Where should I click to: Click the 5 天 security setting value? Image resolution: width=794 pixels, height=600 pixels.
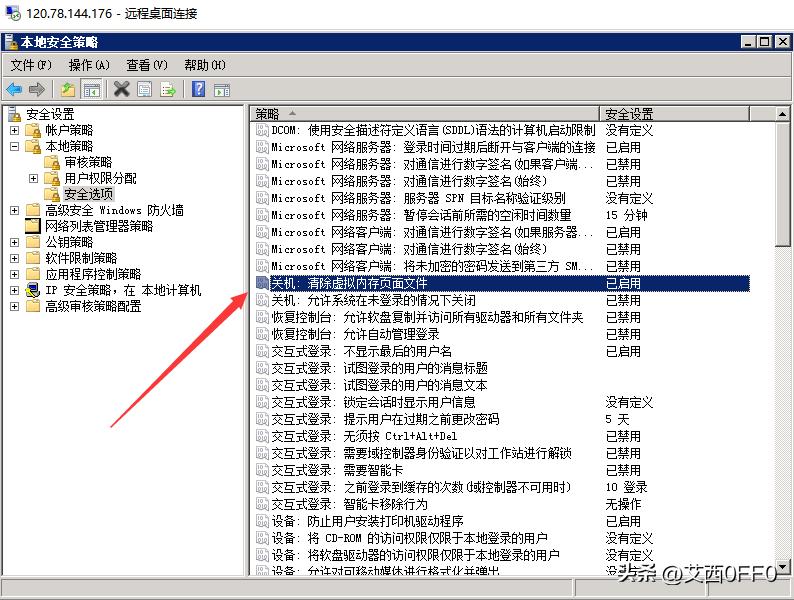(x=617, y=419)
